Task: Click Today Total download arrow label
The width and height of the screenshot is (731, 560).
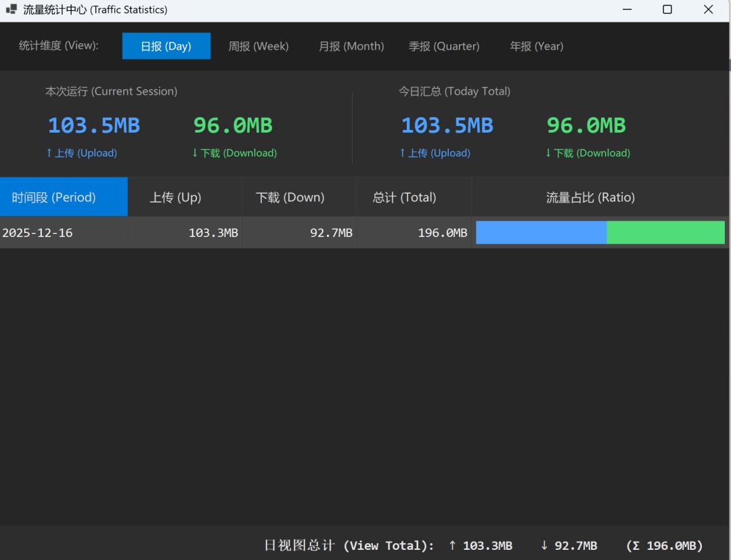Action: click(588, 153)
